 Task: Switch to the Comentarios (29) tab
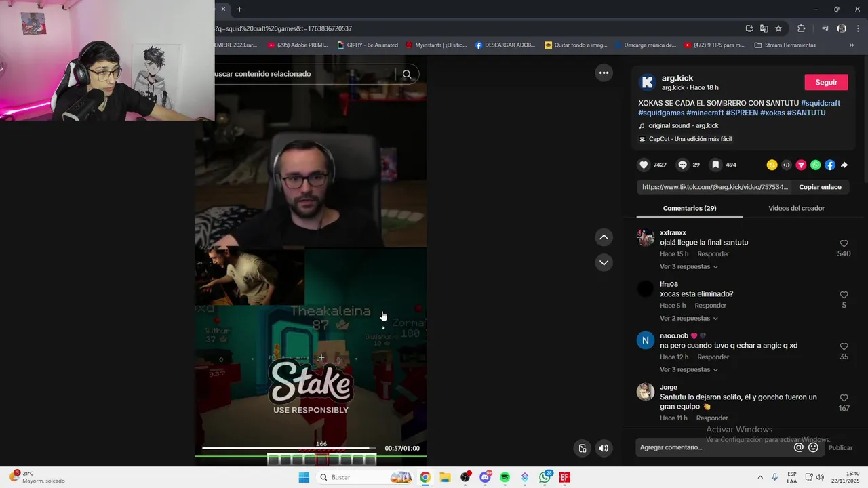(690, 208)
